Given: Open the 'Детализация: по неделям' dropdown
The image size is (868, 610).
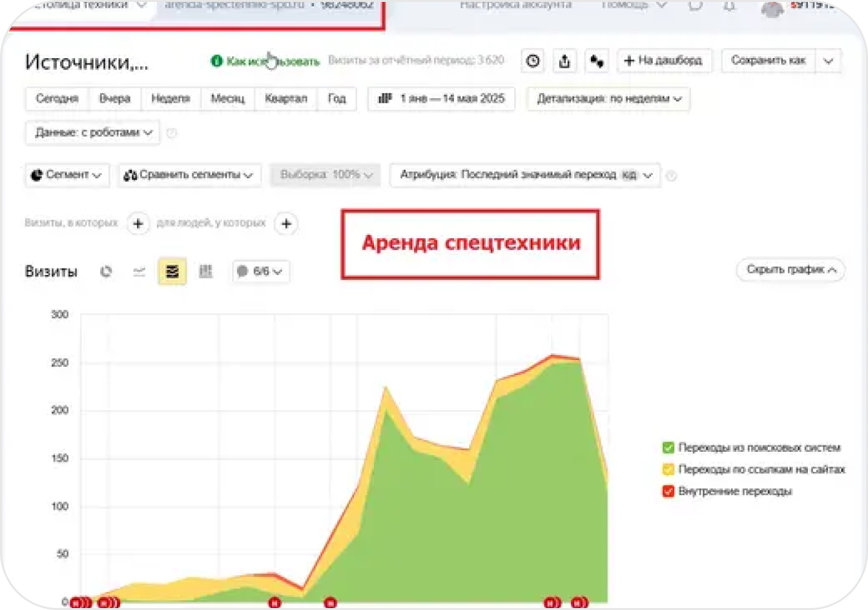Looking at the screenshot, I should [608, 99].
